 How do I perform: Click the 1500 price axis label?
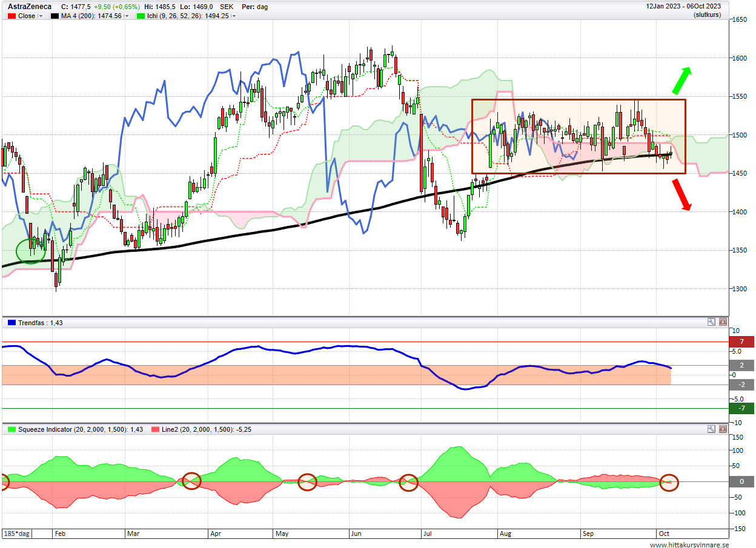pyautogui.click(x=738, y=135)
